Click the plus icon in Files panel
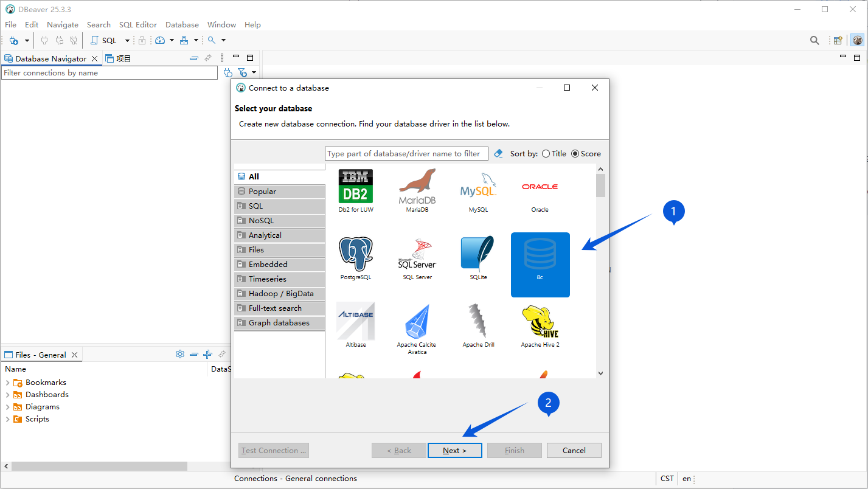The height and width of the screenshot is (489, 868). pos(207,354)
